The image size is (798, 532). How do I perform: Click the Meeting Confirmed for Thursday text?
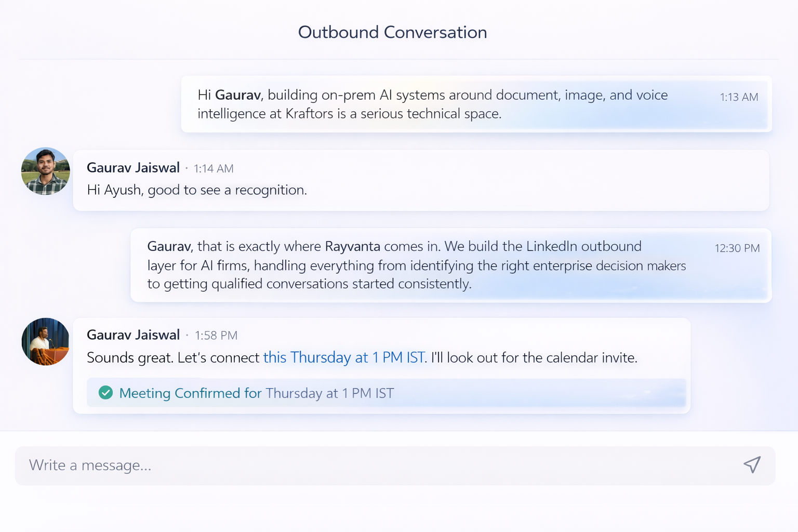pos(257,393)
